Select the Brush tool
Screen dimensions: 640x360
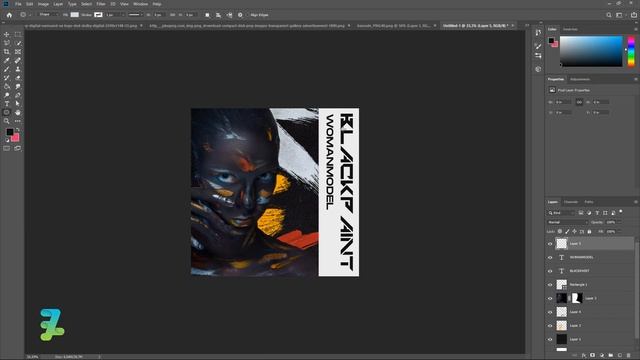coord(7,69)
